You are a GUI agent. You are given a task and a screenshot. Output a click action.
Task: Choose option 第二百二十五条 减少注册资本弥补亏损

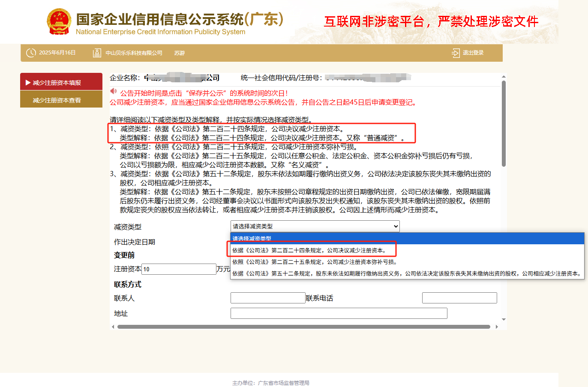click(x=407, y=262)
